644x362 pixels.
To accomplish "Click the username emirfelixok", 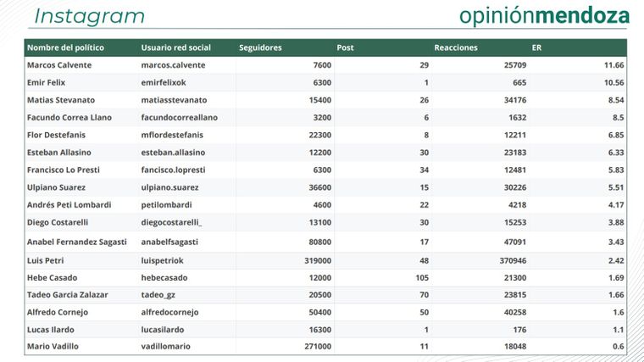I will 168,82.
